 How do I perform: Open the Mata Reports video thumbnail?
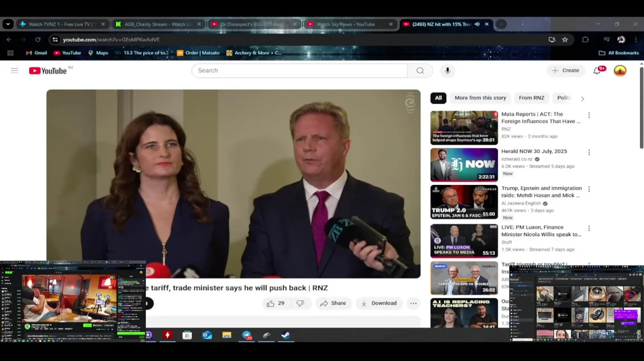pyautogui.click(x=464, y=128)
